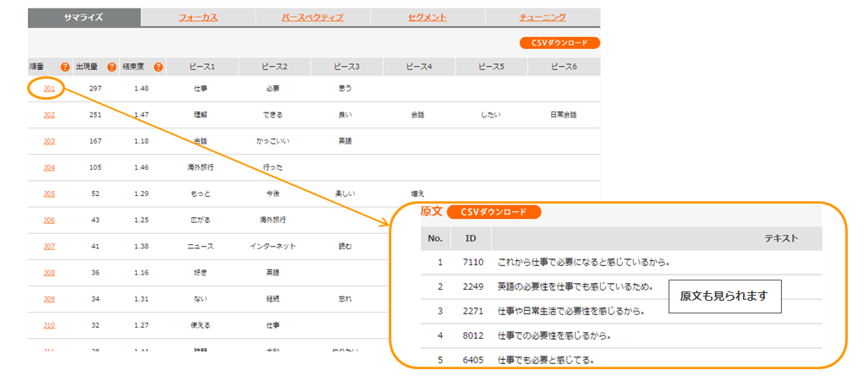The height and width of the screenshot is (381, 868).
Task: Open the order link in the 好き row
Action: click(x=49, y=273)
